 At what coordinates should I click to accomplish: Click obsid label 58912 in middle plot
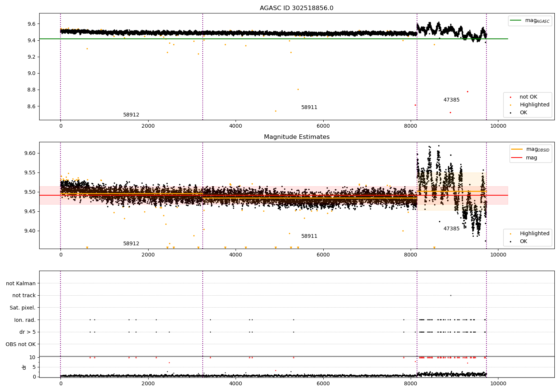131,244
